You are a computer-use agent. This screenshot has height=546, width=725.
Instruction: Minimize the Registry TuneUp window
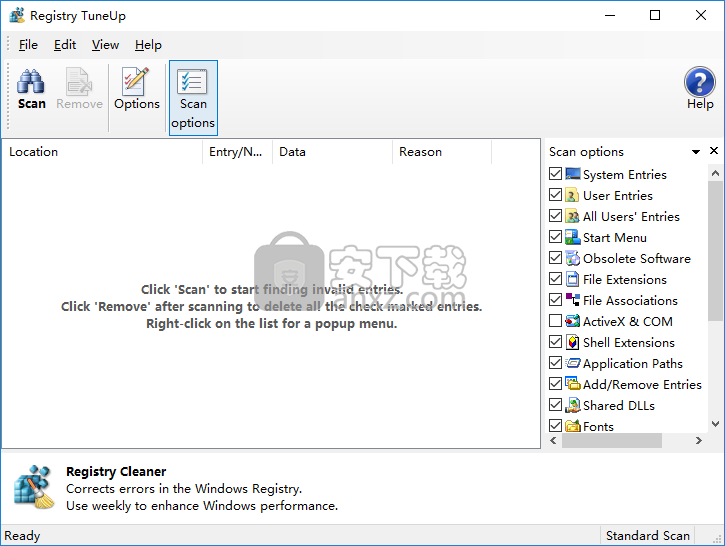coord(610,15)
